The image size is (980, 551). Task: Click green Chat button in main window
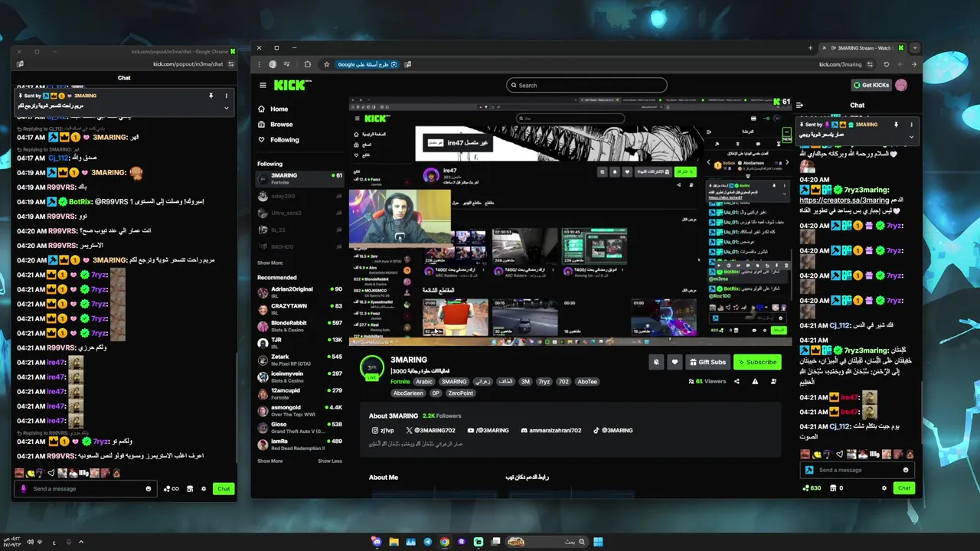[904, 487]
